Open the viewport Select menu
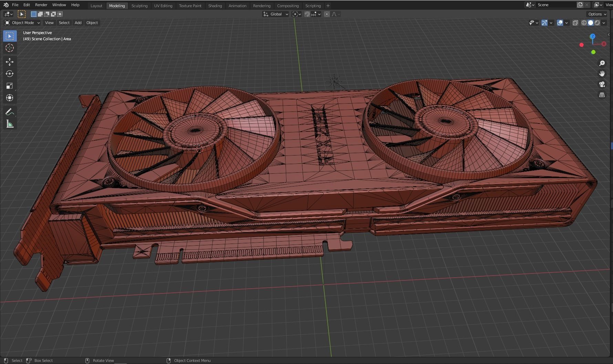The image size is (613, 364). point(64,23)
